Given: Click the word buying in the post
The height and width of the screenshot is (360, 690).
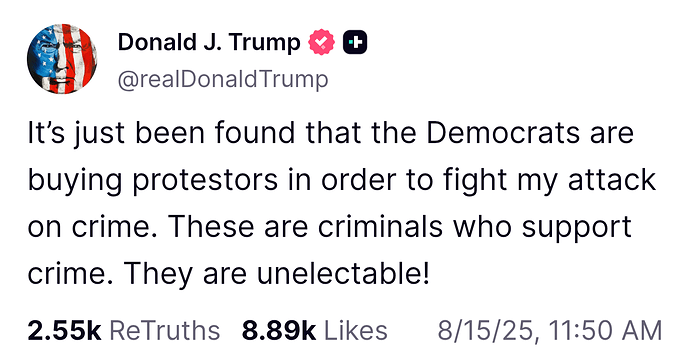Looking at the screenshot, I should pos(75,180).
